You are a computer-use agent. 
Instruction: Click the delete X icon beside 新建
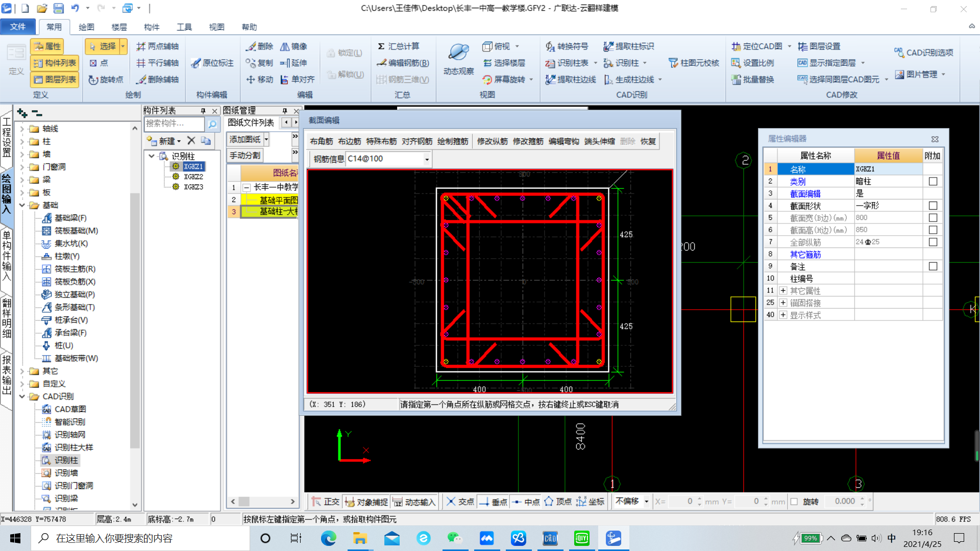click(191, 141)
